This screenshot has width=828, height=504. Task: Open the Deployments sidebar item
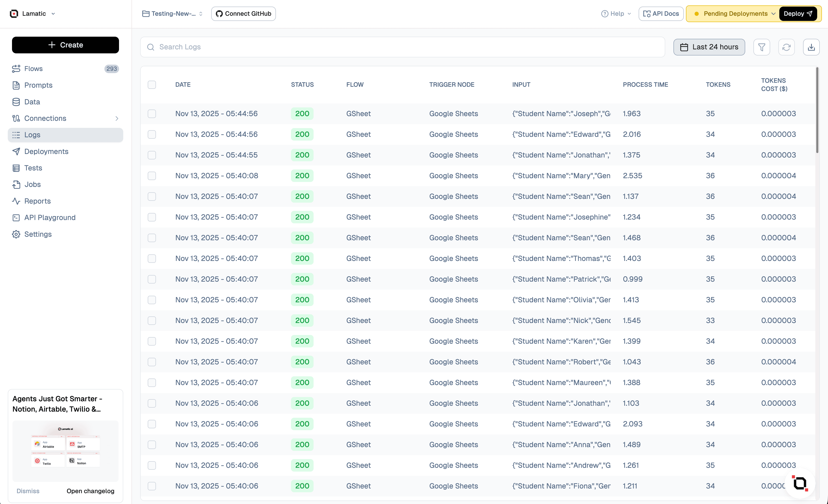click(46, 151)
